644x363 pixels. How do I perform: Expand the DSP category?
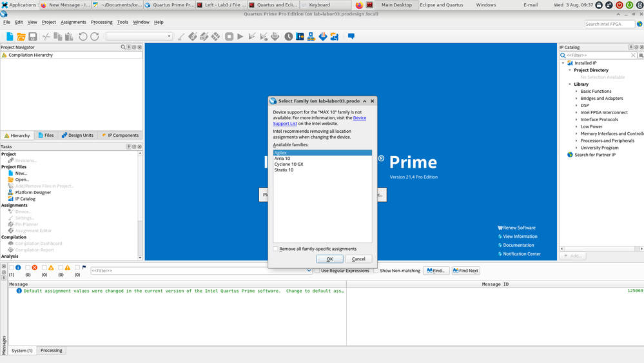coord(576,106)
